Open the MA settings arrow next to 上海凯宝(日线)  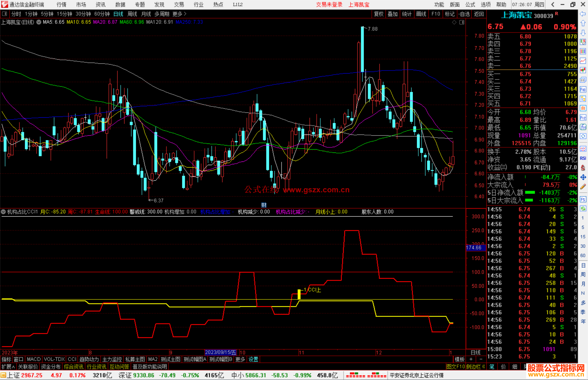pos(39,22)
